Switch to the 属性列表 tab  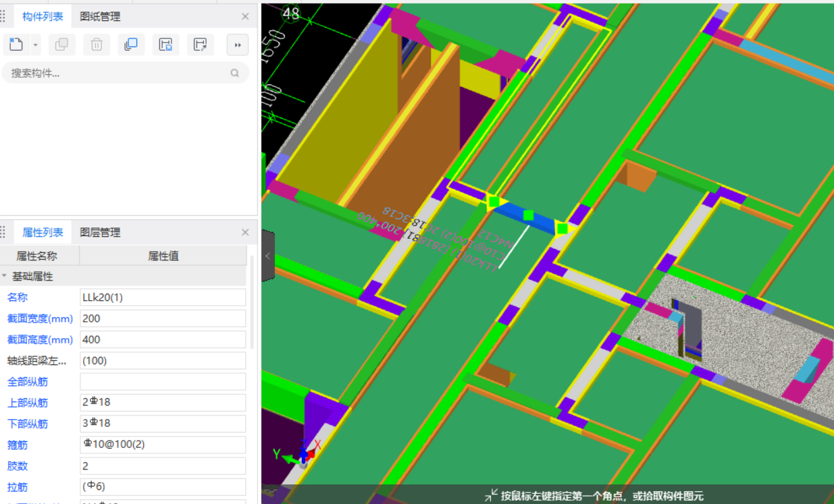click(x=43, y=232)
